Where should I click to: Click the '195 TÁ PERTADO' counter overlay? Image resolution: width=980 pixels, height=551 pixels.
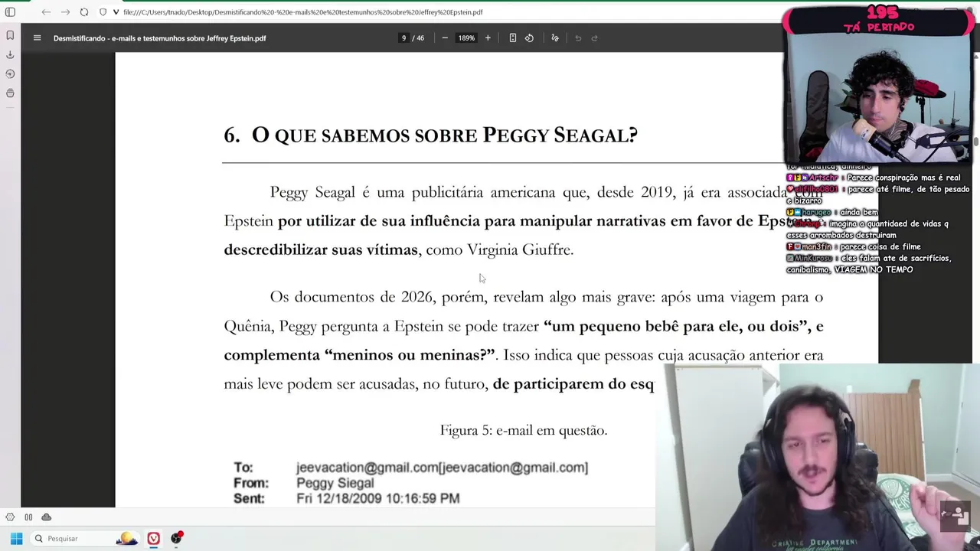(x=878, y=20)
